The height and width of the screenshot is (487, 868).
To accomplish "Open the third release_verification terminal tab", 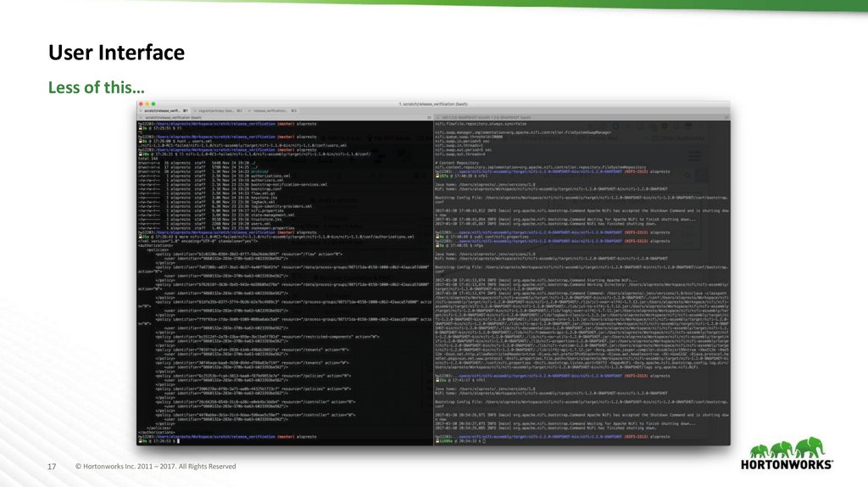I will point(272,111).
